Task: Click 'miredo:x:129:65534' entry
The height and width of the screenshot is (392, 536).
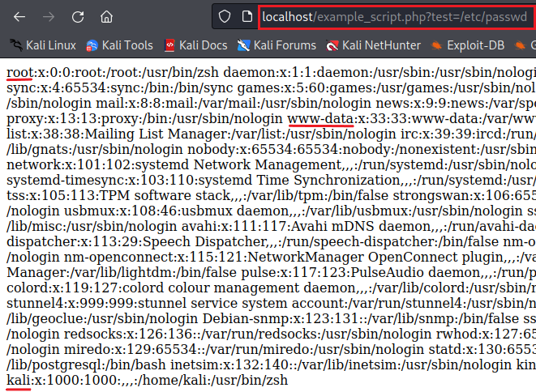Action: click(x=131, y=349)
